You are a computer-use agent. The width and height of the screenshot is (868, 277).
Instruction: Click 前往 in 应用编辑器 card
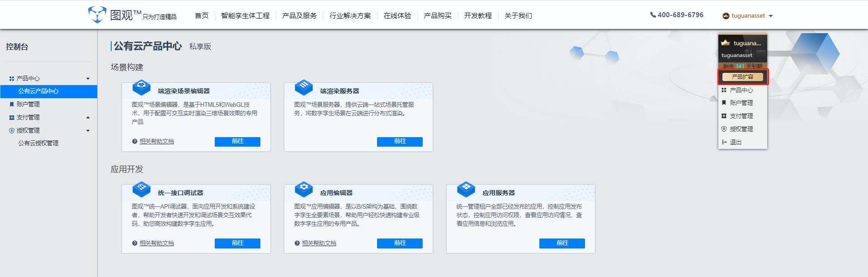pyautogui.click(x=400, y=244)
